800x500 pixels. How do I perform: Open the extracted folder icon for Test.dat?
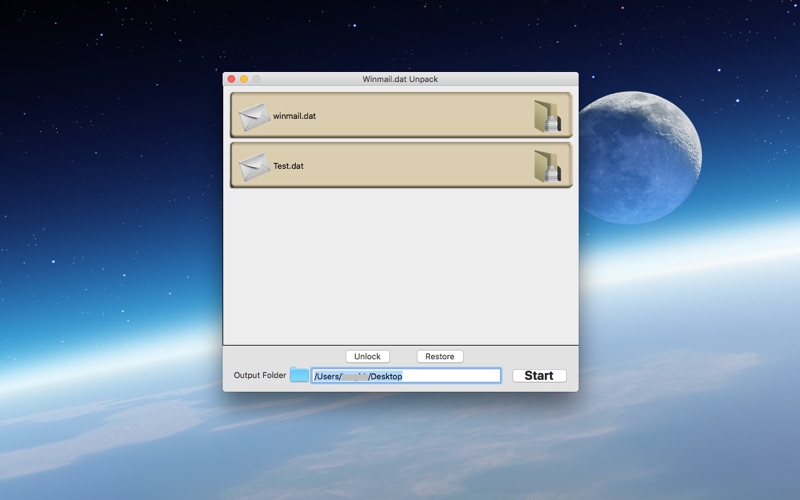point(548,166)
